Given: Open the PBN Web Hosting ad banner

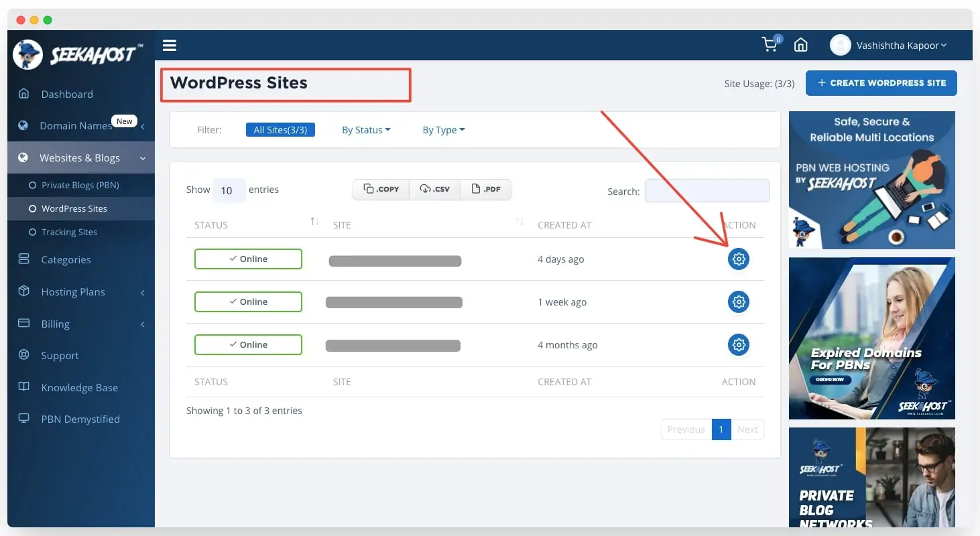Looking at the screenshot, I should coord(872,180).
